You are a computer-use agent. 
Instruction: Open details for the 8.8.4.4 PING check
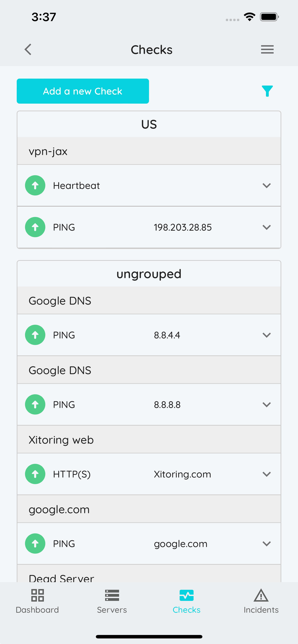pyautogui.click(x=266, y=335)
